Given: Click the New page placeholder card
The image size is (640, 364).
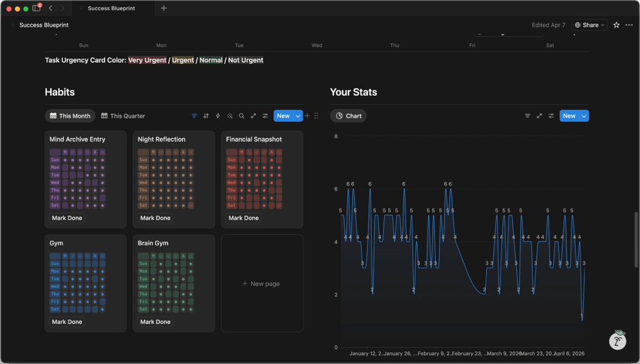Looking at the screenshot, I should click(x=261, y=284).
